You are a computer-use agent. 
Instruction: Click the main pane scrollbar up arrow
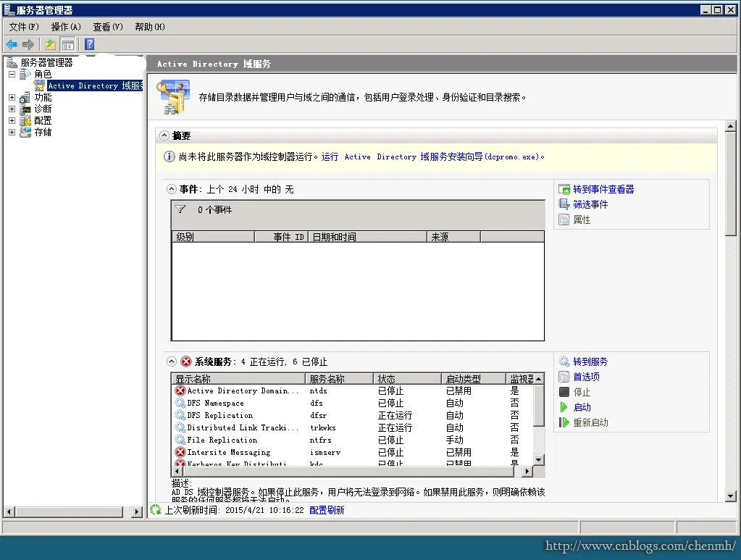(x=731, y=126)
